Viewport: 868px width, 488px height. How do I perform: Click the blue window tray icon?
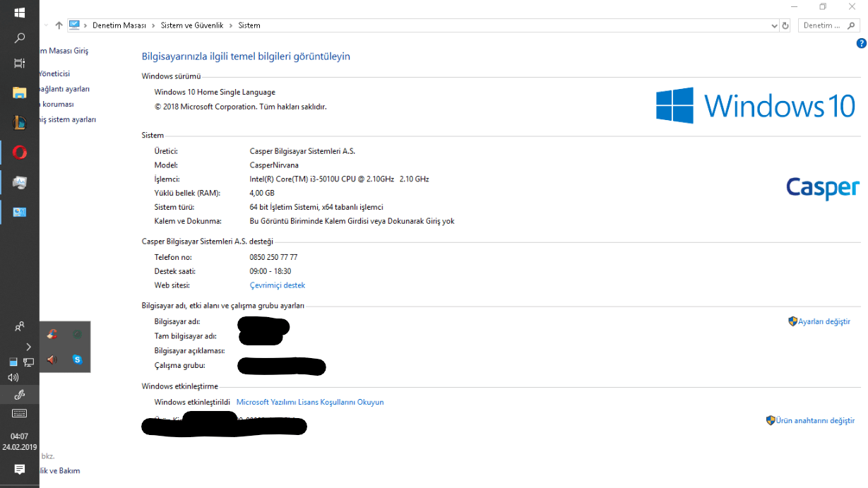(13, 362)
